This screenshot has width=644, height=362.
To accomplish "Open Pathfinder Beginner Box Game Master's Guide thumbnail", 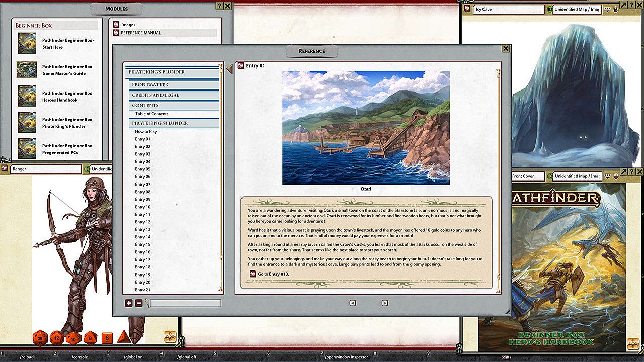I will [27, 70].
